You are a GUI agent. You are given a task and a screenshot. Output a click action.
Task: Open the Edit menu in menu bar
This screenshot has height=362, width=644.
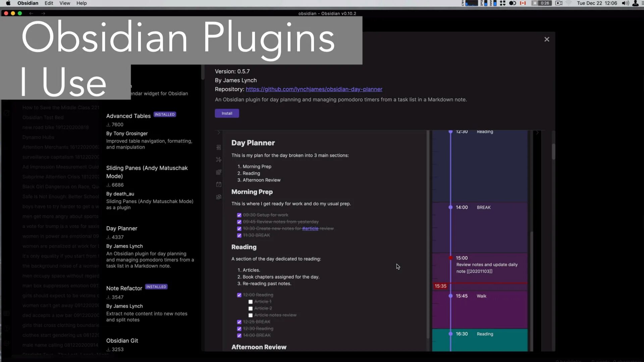click(49, 3)
